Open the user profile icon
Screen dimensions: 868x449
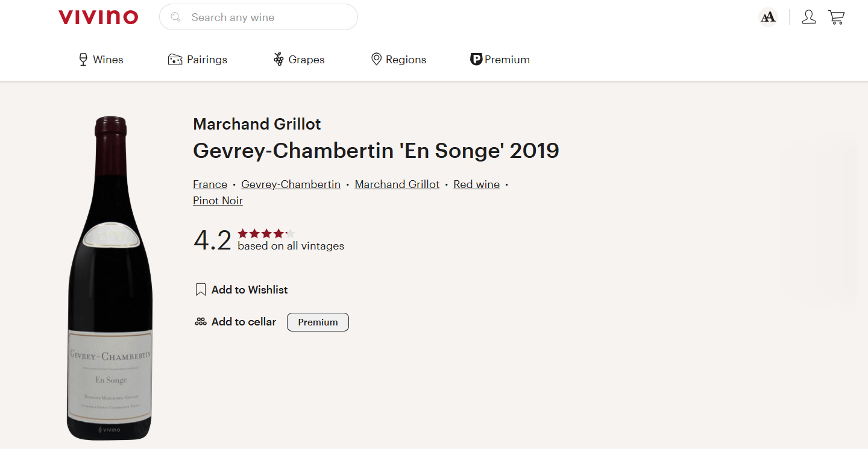tap(809, 17)
